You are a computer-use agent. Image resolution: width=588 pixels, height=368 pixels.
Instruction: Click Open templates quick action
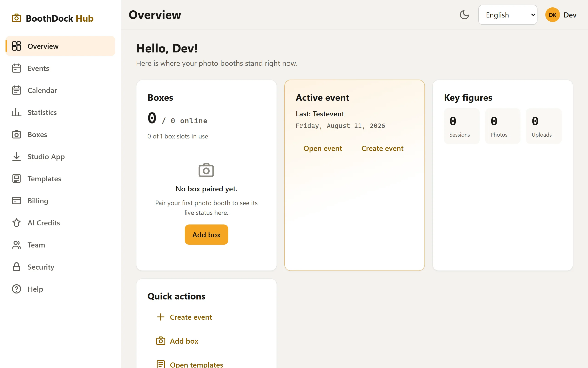click(189, 364)
